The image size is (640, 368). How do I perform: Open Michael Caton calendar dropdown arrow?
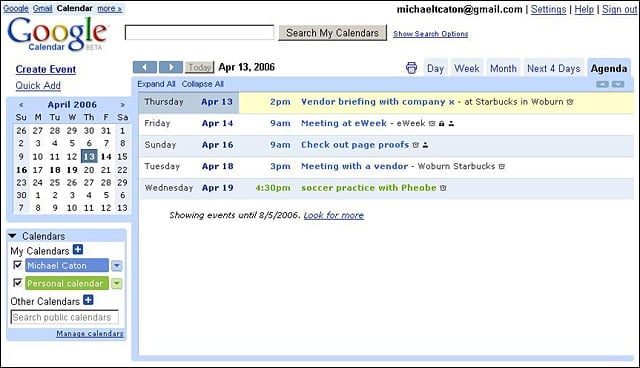(x=117, y=266)
